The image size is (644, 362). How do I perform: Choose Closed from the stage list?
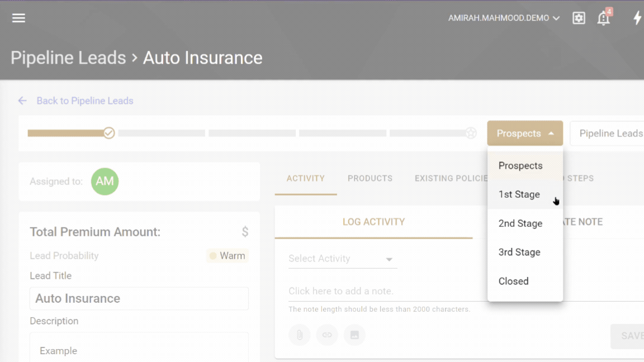(513, 281)
